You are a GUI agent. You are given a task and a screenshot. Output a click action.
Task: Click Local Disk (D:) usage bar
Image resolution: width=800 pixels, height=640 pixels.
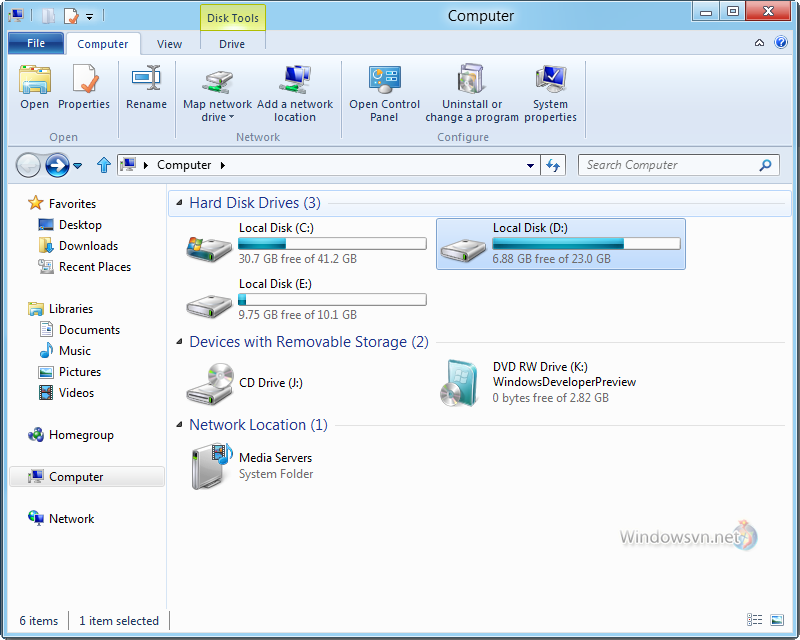click(586, 243)
